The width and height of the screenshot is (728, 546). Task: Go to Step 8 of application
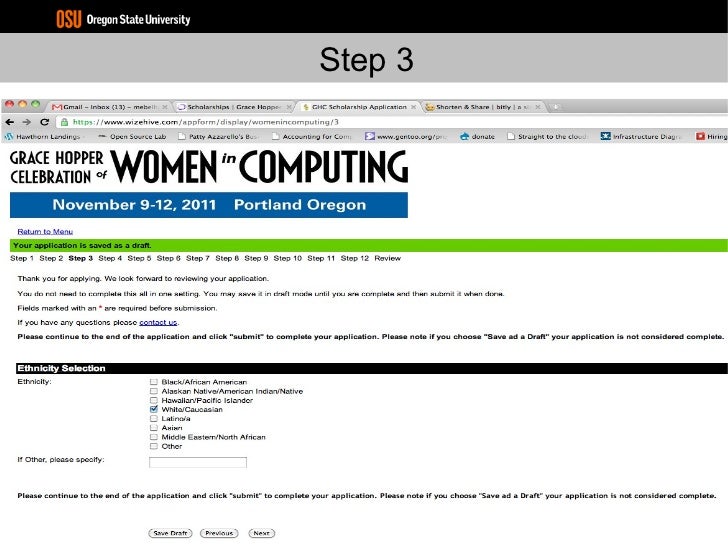[x=227, y=258]
